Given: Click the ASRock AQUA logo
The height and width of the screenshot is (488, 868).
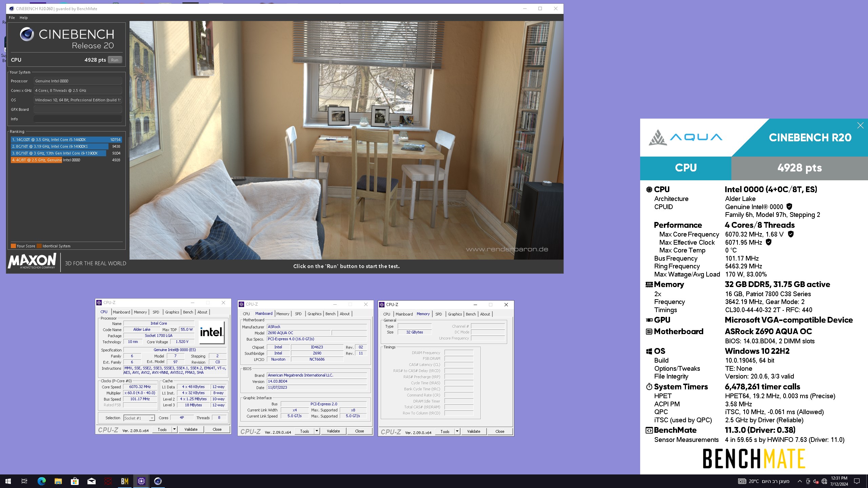Looking at the screenshot, I should (685, 137).
